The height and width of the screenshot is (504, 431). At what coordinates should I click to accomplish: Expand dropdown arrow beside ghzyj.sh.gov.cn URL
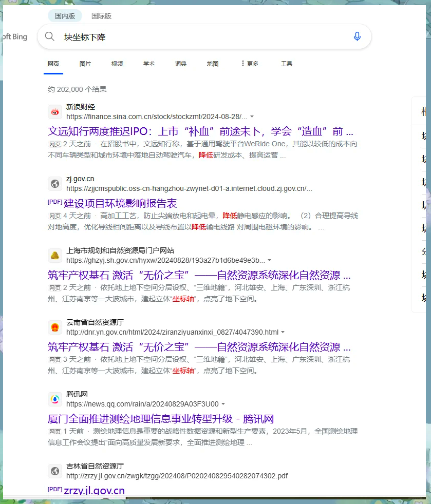tap(270, 260)
